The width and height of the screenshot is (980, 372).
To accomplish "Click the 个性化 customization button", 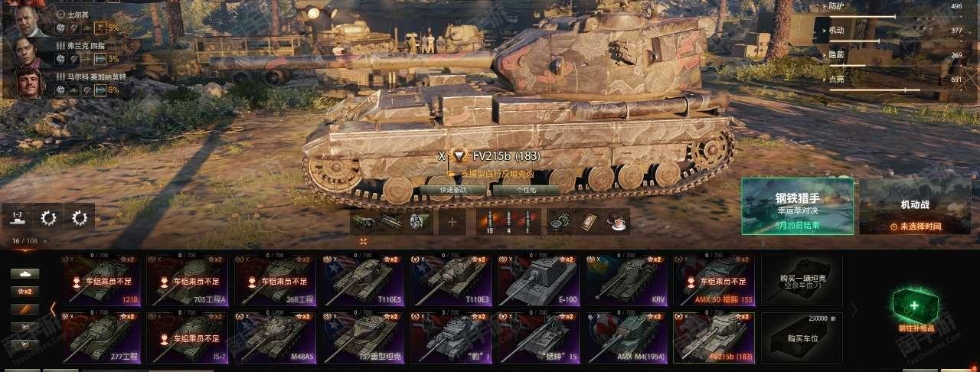I will [526, 189].
